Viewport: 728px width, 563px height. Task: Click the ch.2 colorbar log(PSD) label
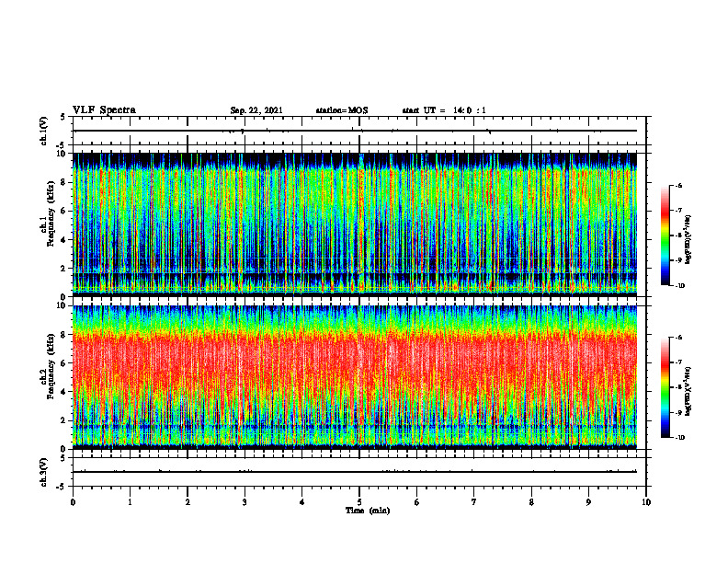coord(688,391)
